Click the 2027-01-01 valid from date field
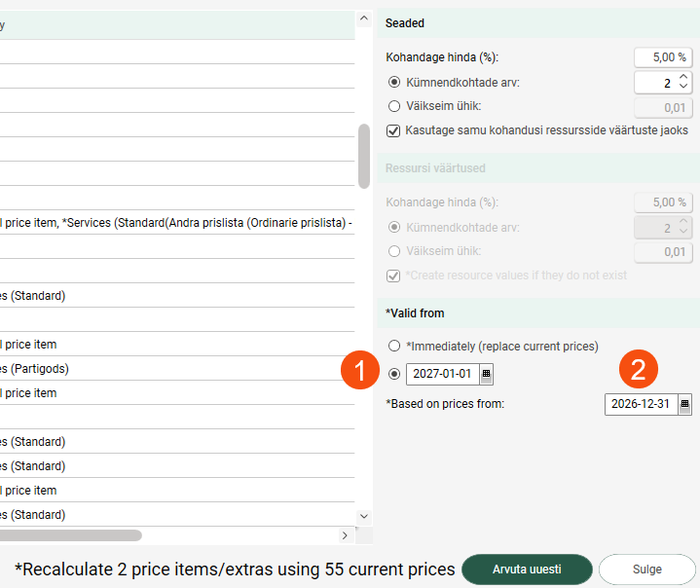The height and width of the screenshot is (588, 700). [x=441, y=374]
